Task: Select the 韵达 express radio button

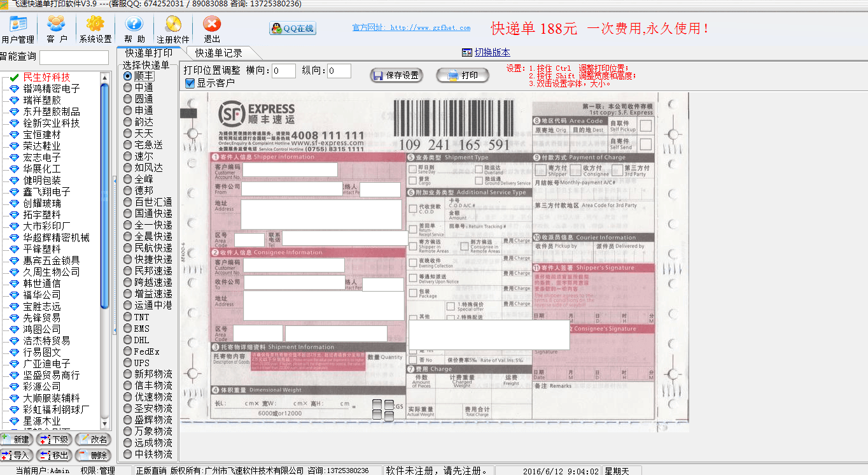Action: (x=127, y=122)
